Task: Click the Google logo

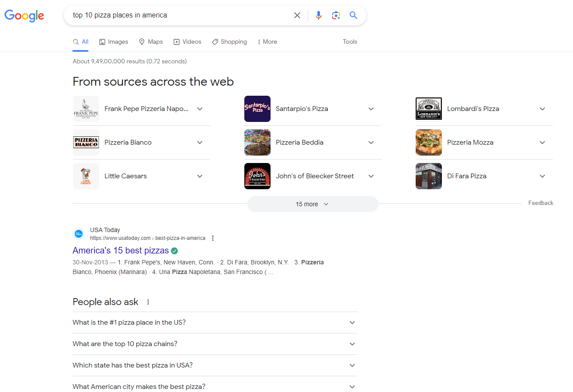Action: click(24, 15)
